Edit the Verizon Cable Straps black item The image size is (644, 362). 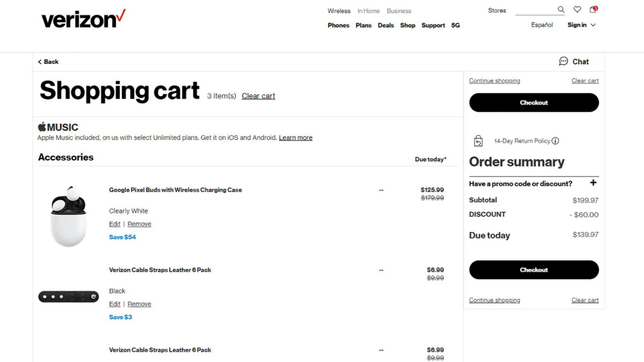[114, 304]
